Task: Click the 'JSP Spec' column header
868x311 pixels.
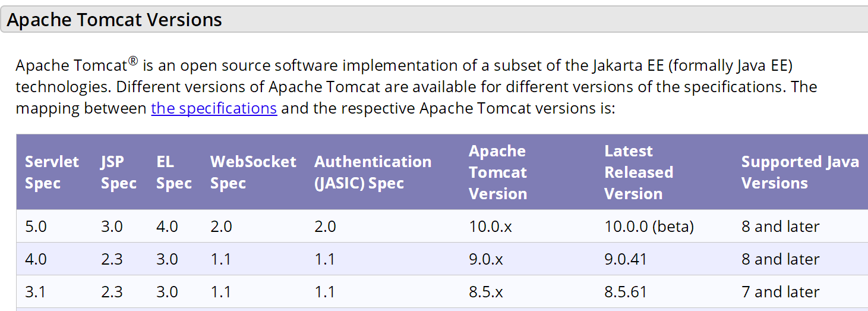Action: coord(118,172)
